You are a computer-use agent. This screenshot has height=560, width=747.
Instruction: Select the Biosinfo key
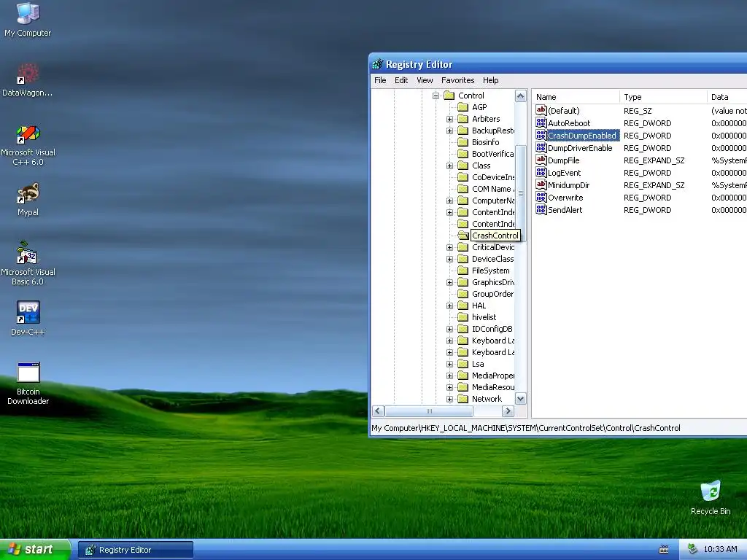coord(485,142)
